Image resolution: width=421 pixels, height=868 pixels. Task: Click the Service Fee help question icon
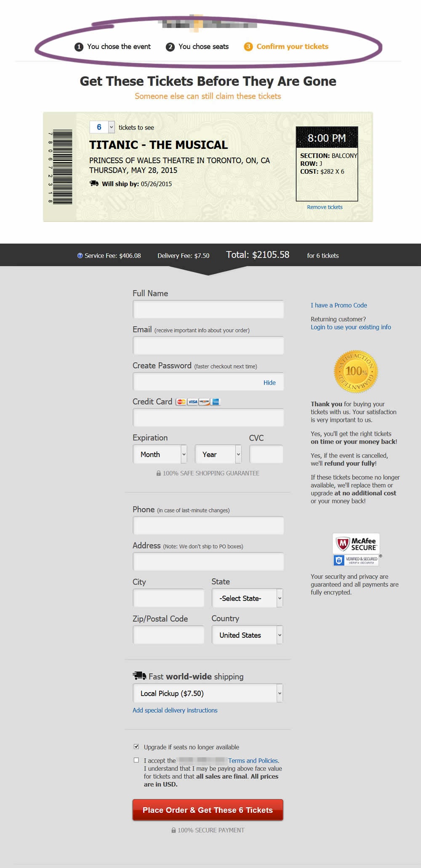pyautogui.click(x=80, y=256)
